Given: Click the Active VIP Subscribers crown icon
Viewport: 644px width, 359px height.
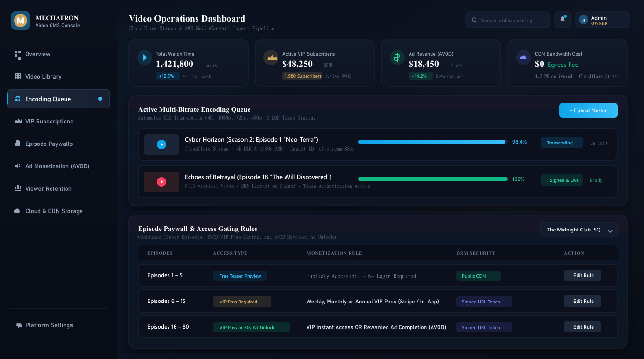Looking at the screenshot, I should (271, 57).
